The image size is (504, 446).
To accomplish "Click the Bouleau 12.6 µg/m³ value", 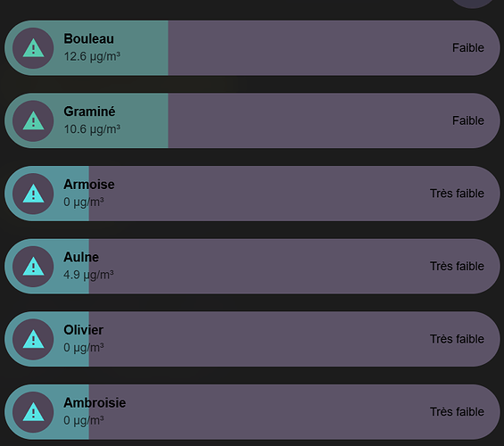I will (x=92, y=56).
